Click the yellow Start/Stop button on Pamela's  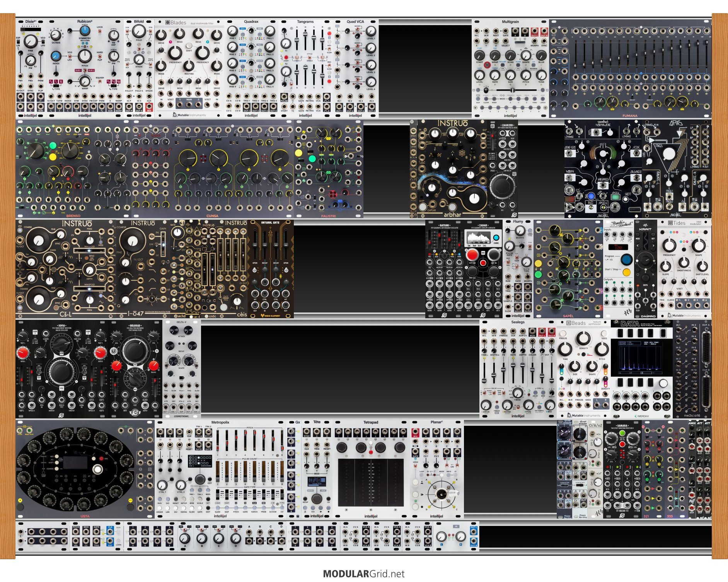pyautogui.click(x=627, y=272)
